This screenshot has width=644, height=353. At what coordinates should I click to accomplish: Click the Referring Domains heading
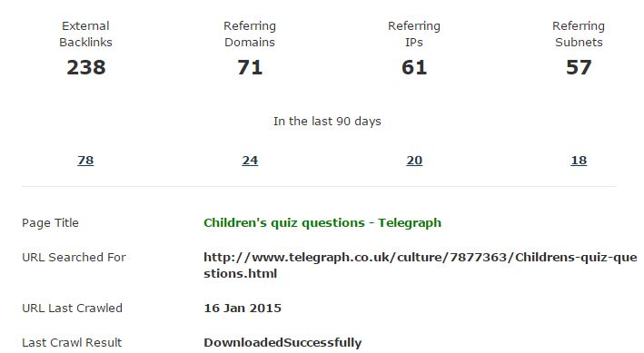click(250, 34)
